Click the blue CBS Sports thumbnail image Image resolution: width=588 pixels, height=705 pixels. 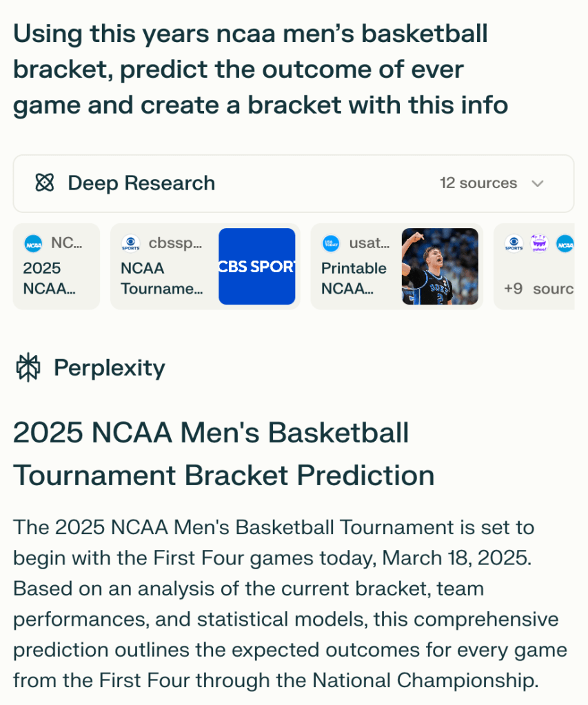(257, 266)
